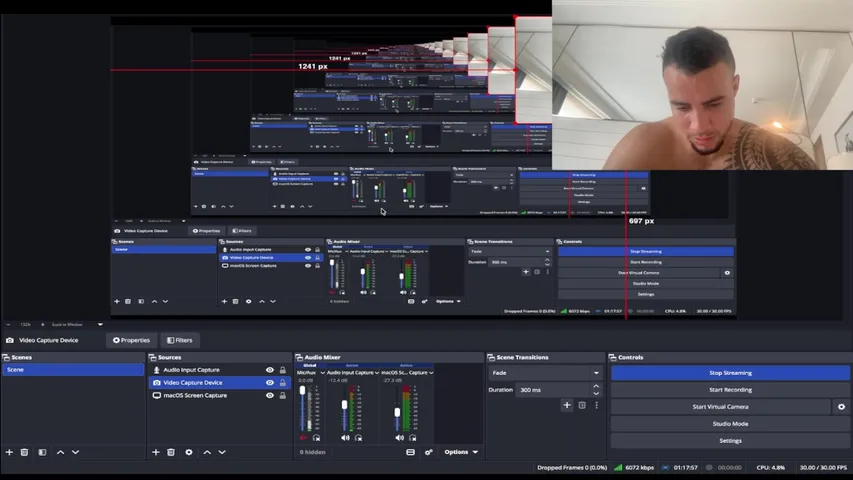This screenshot has height=480, width=853.
Task: Move source down in Sources dock
Action: [222, 452]
